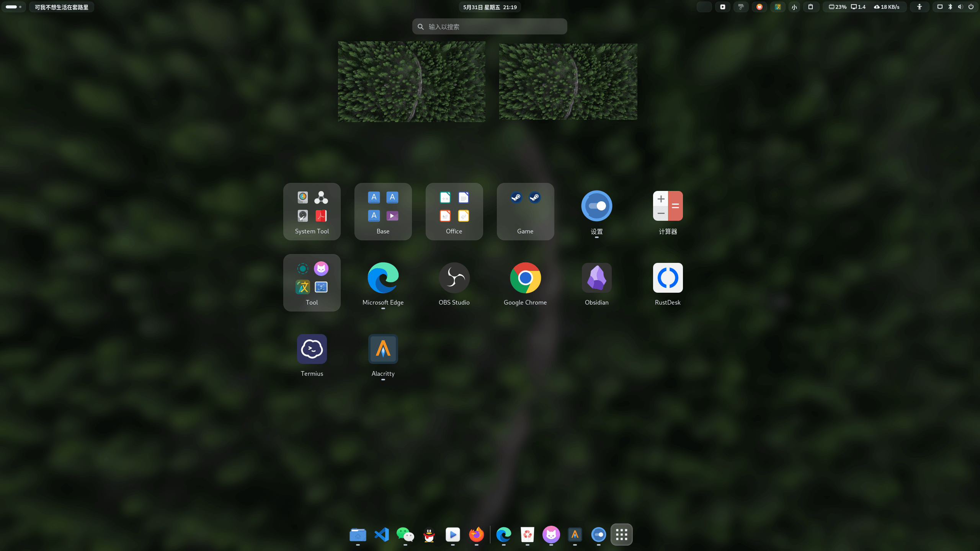Launch Microsoft Edge from the app grid

pyautogui.click(x=383, y=282)
